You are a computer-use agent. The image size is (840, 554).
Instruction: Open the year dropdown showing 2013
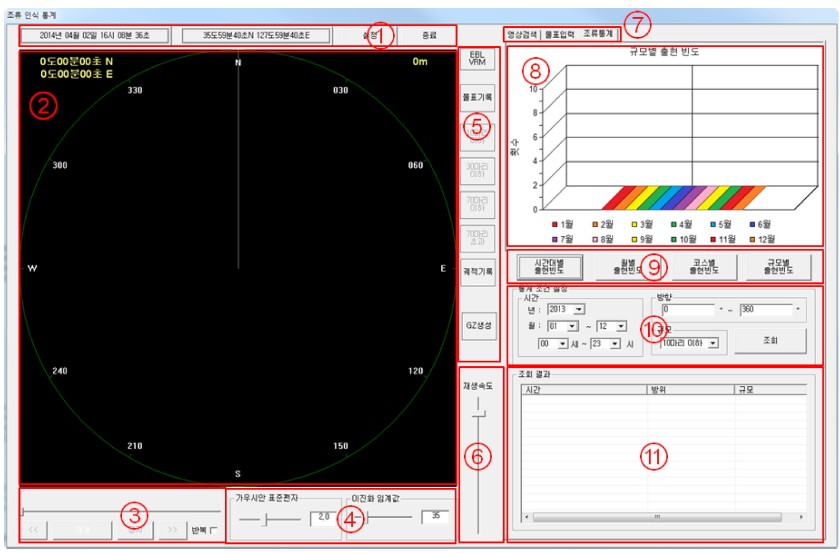579,310
